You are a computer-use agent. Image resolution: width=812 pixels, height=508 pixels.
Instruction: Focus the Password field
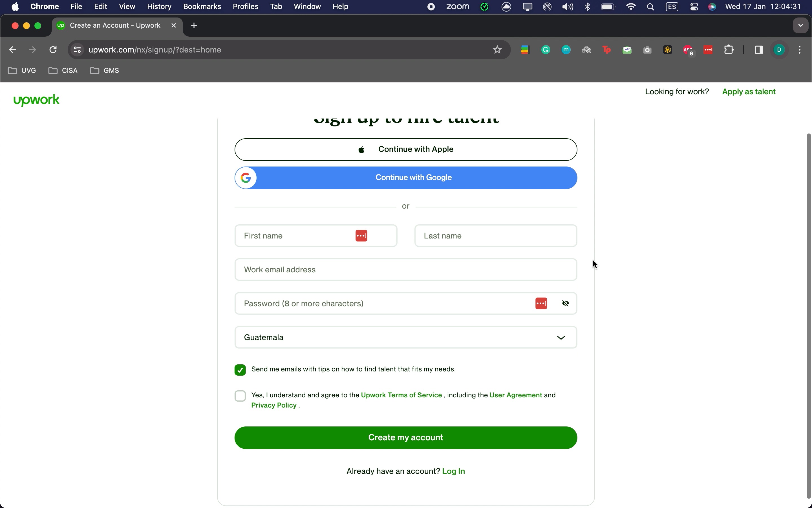[x=406, y=303]
